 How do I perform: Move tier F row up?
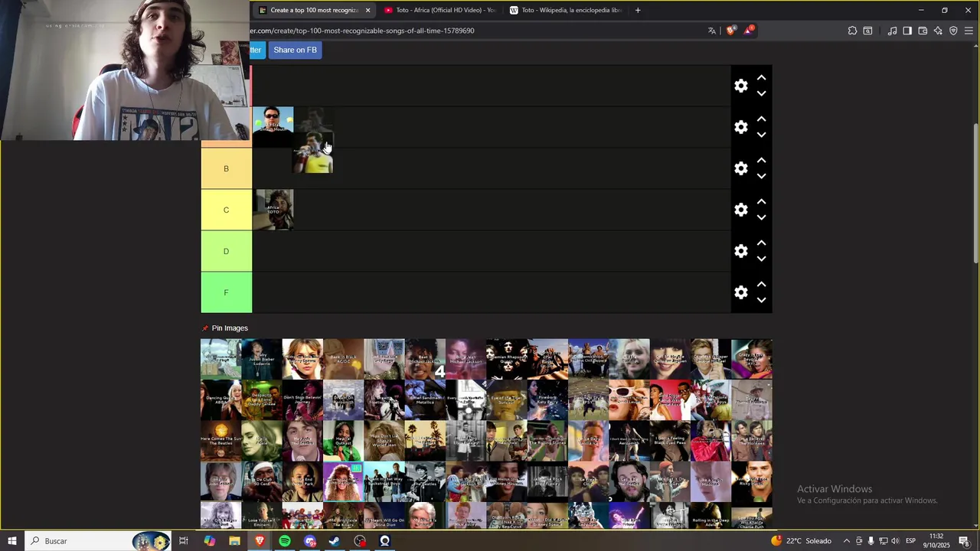point(761,285)
